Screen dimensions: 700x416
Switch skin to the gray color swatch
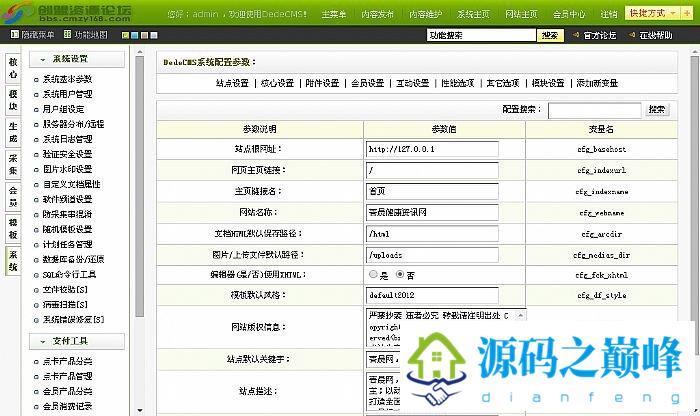(154, 35)
